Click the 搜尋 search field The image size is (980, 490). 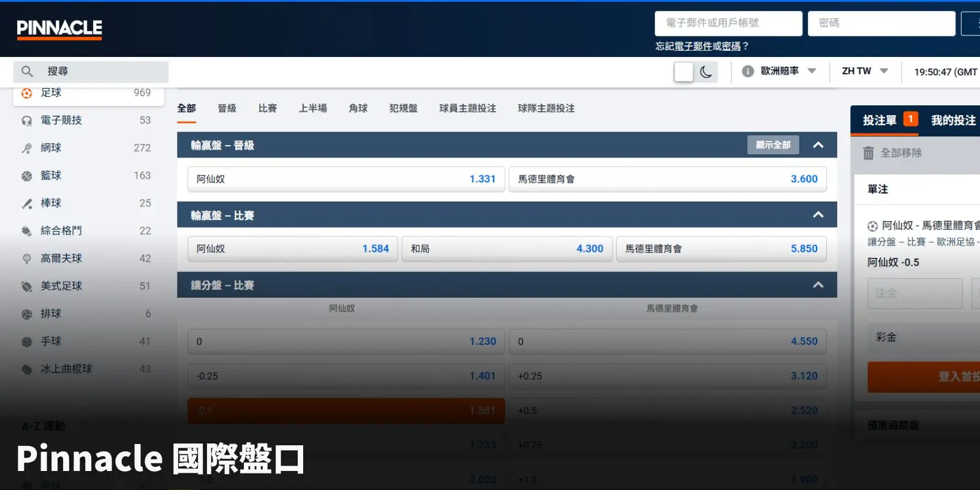[91, 72]
